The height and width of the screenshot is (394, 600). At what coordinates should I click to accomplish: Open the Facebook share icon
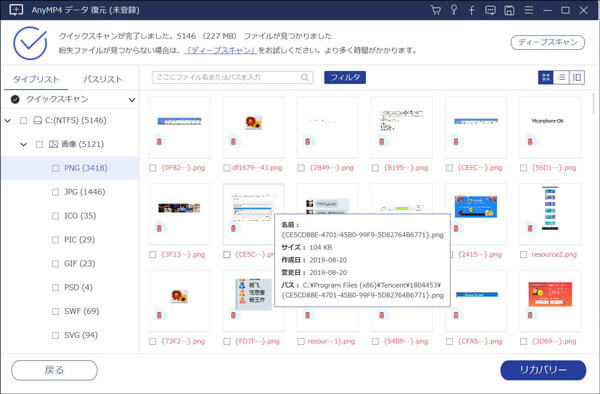(x=472, y=10)
